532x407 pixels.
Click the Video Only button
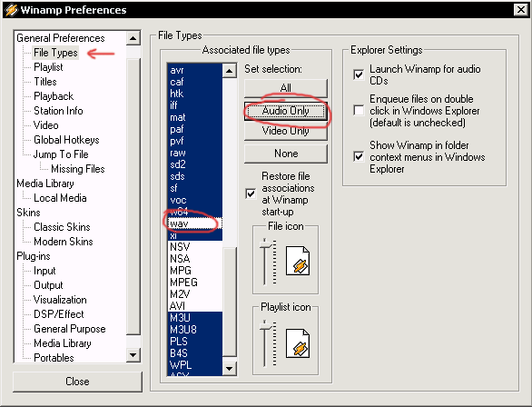point(286,131)
